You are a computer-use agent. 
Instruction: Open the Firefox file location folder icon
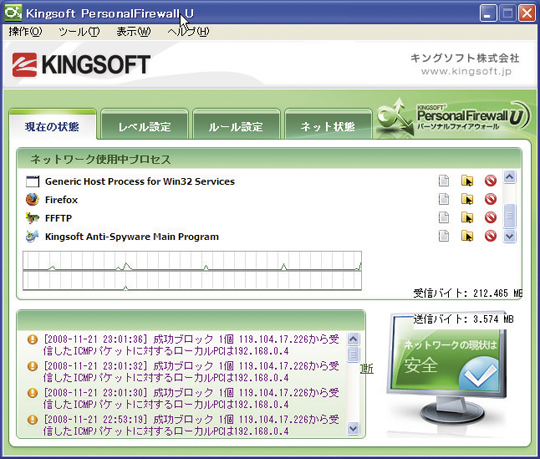(467, 199)
